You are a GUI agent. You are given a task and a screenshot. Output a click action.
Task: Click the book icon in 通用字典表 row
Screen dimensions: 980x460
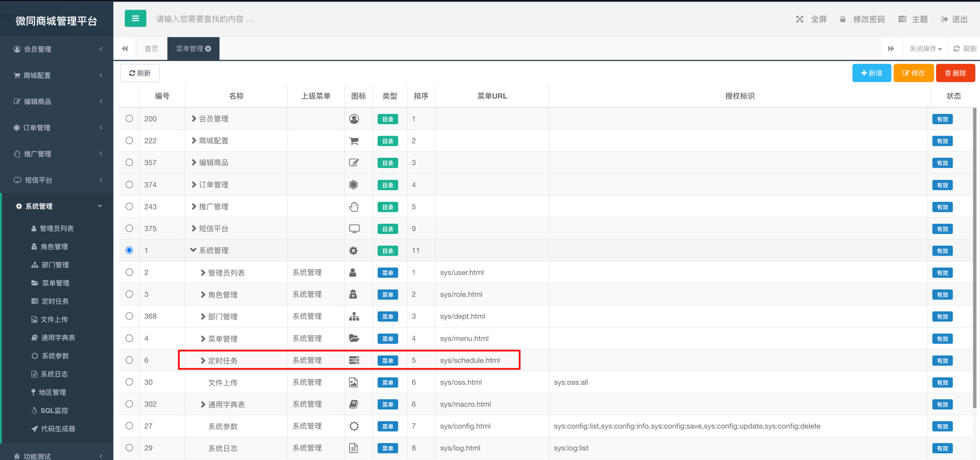pyautogui.click(x=353, y=404)
